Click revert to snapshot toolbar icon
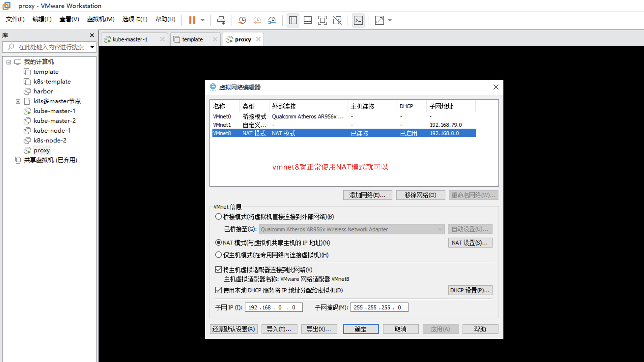 pyautogui.click(x=257, y=20)
